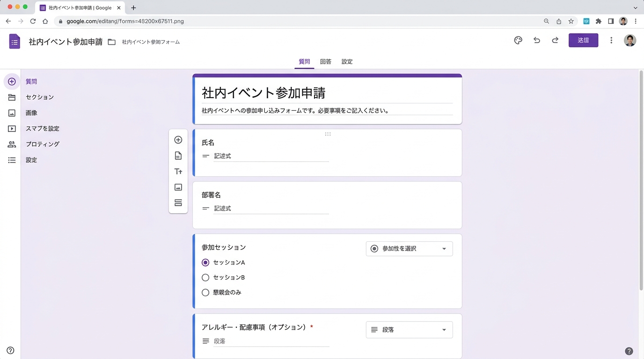Expand Chrome tab search chevron
Screen dimensions: 644x359
[636, 8]
